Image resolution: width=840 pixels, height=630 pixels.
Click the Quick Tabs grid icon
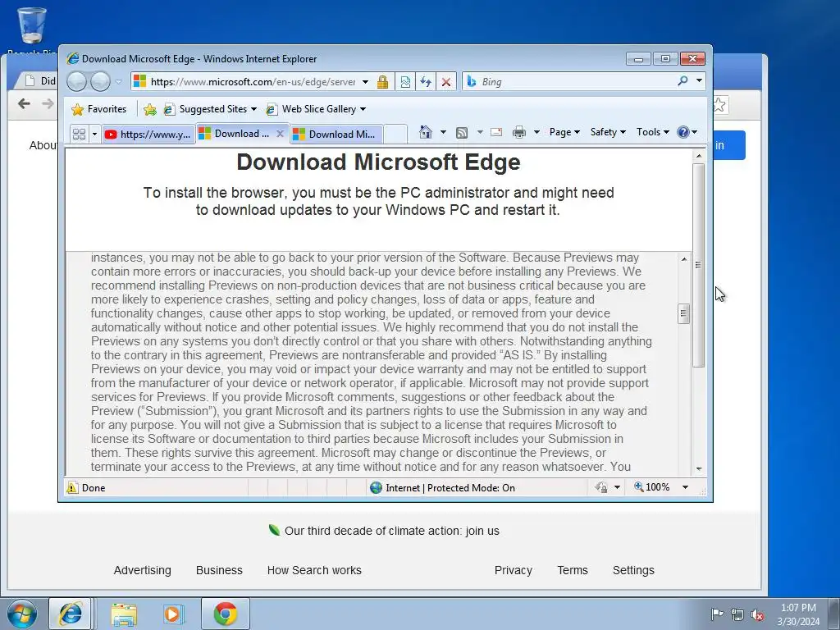click(x=80, y=134)
